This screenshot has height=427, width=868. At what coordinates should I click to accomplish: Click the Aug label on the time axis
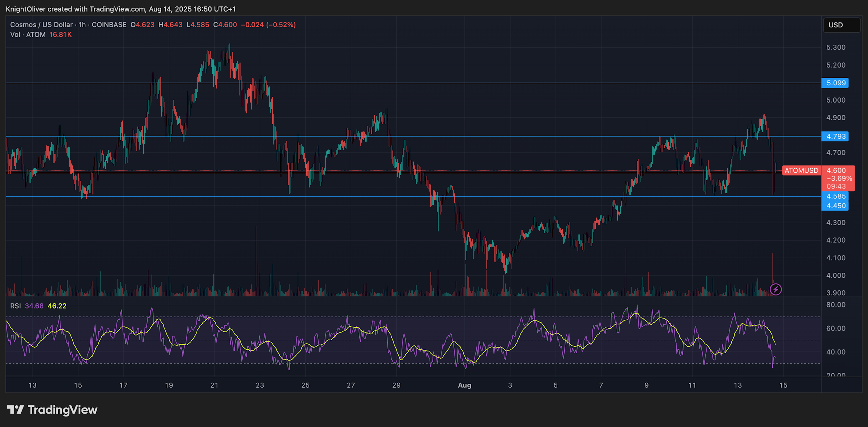click(464, 385)
